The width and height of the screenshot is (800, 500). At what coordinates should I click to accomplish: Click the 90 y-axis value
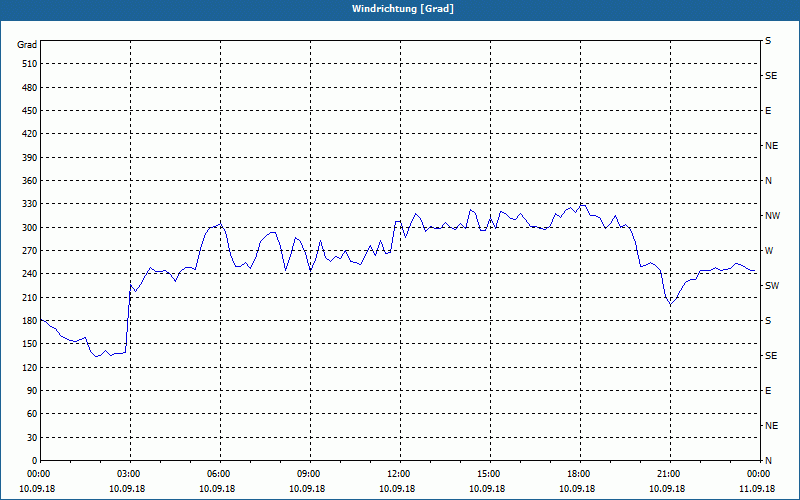click(x=32, y=391)
